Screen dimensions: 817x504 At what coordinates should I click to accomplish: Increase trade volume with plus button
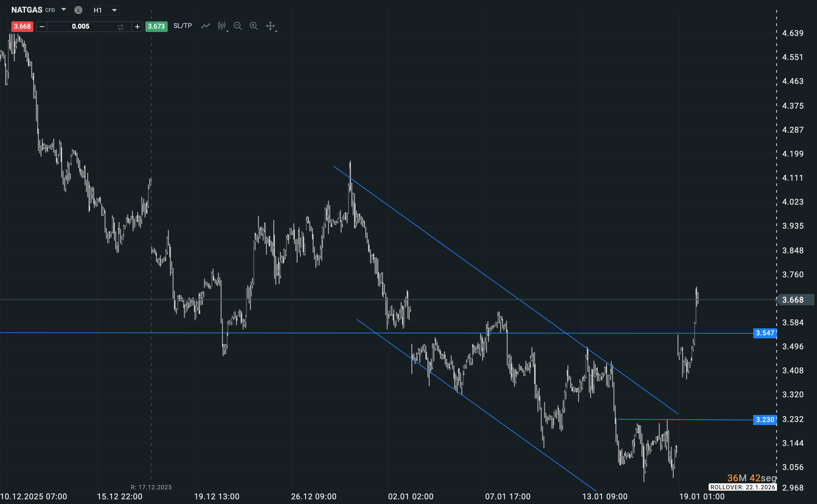137,27
